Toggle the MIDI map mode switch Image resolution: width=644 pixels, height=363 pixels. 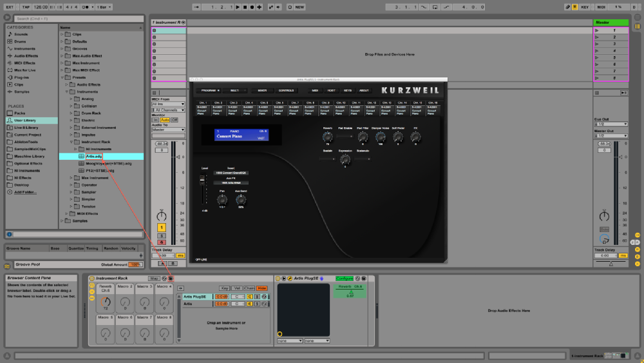click(601, 7)
